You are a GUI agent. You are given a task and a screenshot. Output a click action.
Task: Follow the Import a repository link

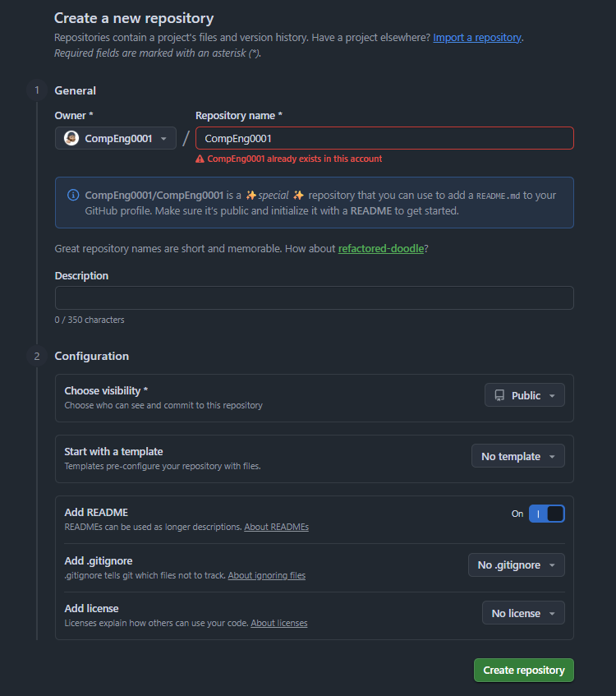click(476, 38)
